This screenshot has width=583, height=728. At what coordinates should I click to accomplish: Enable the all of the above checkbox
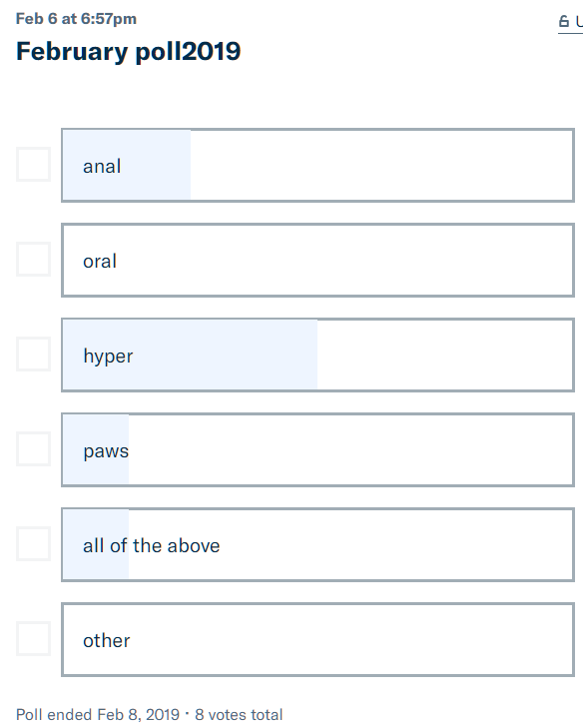(x=33, y=543)
